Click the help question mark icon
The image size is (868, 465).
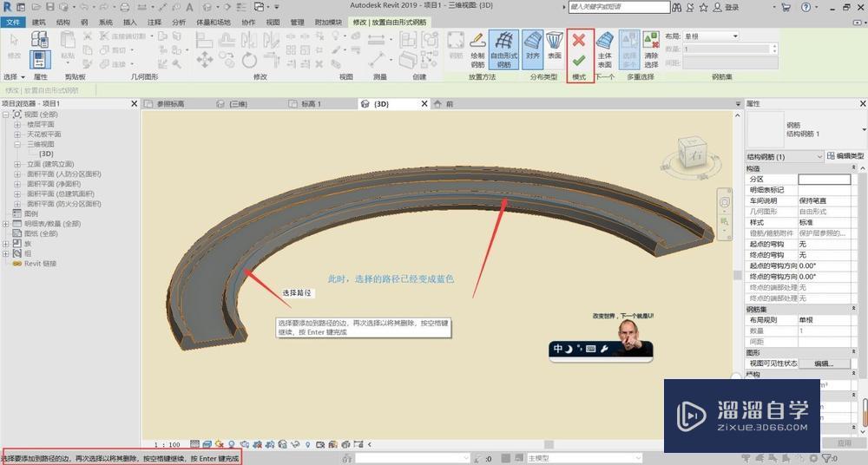[806, 7]
